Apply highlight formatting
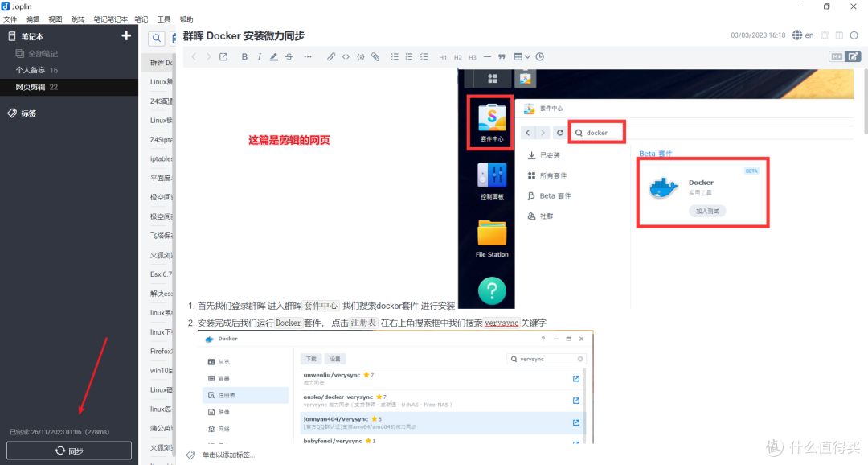Viewport: 868px width, 465px height. pyautogui.click(x=273, y=56)
